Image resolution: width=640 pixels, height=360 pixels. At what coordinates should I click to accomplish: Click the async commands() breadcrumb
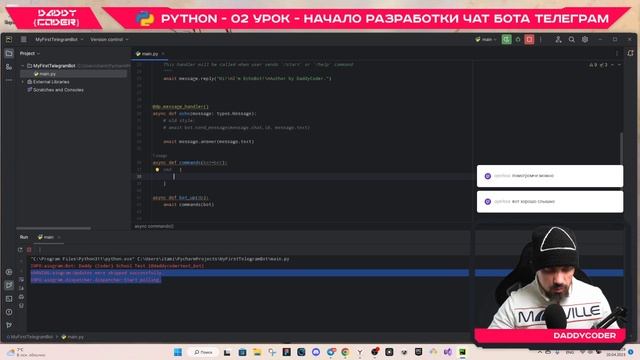(x=154, y=226)
